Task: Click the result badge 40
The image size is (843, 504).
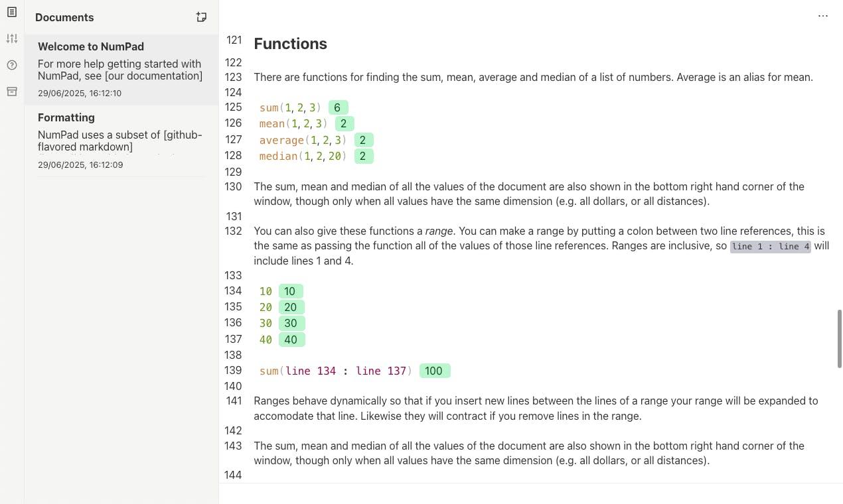Action: [291, 340]
